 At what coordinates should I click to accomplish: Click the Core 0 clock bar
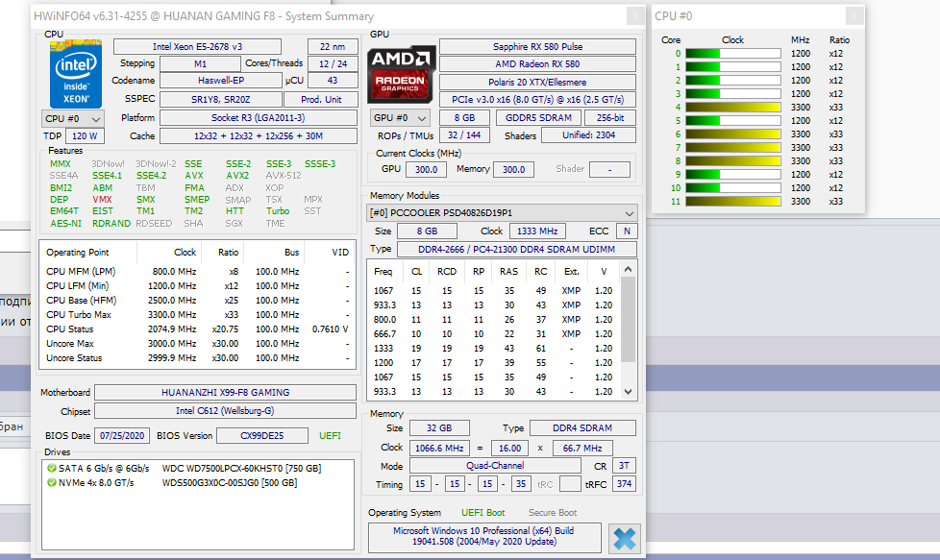(733, 53)
